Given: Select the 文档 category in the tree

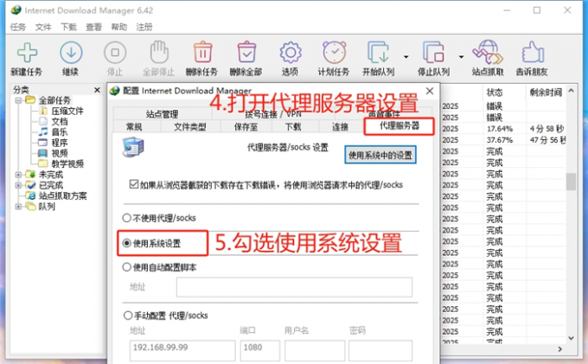Looking at the screenshot, I should pyautogui.click(x=60, y=121).
